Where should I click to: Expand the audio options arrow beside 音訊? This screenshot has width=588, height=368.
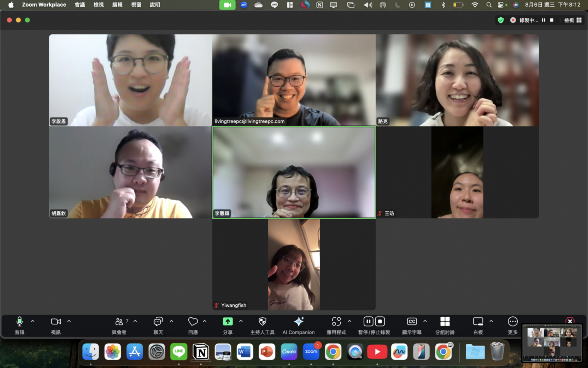tap(33, 321)
